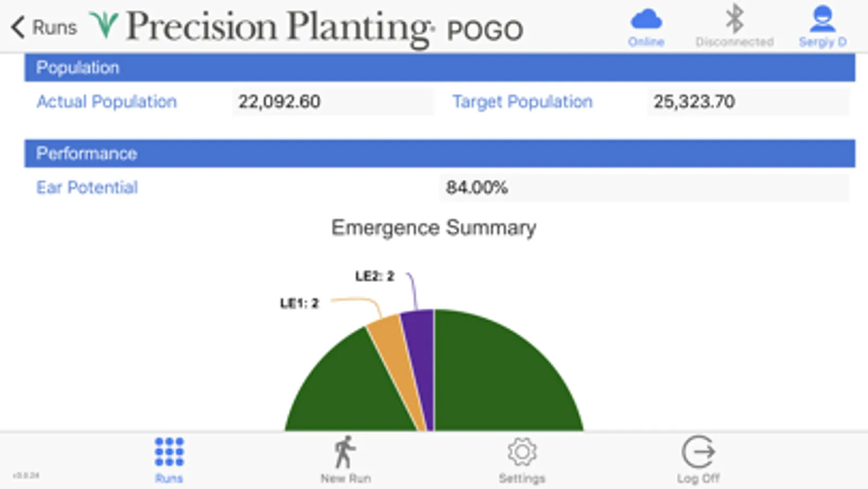This screenshot has height=489, width=868.
Task: Tap the Online cloud status icon
Action: coord(645,20)
